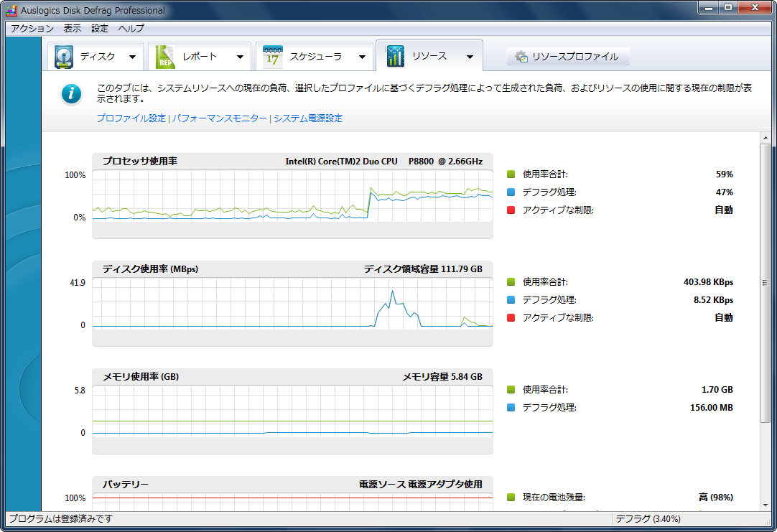This screenshot has width=777, height=532.
Task: Click the blue information icon
Action: click(x=71, y=93)
